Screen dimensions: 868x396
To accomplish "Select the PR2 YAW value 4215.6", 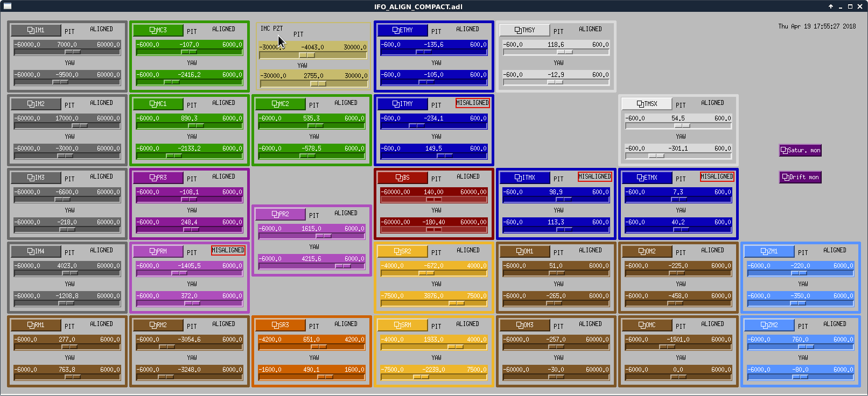I will point(311,259).
